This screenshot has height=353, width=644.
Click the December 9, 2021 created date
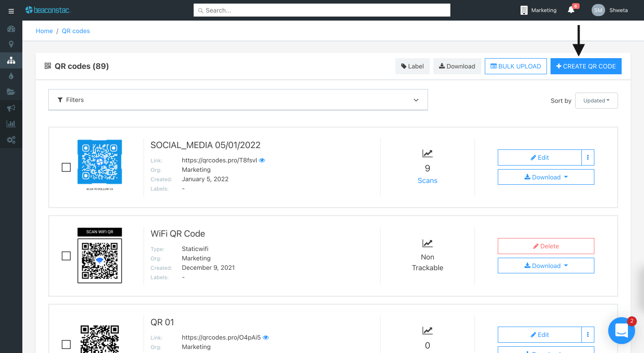(208, 268)
